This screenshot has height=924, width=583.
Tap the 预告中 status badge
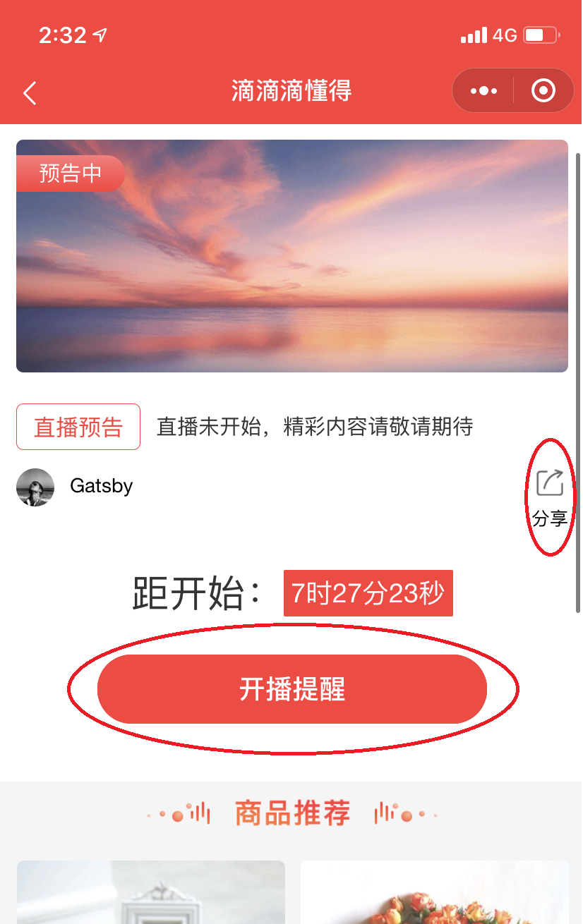(70, 173)
